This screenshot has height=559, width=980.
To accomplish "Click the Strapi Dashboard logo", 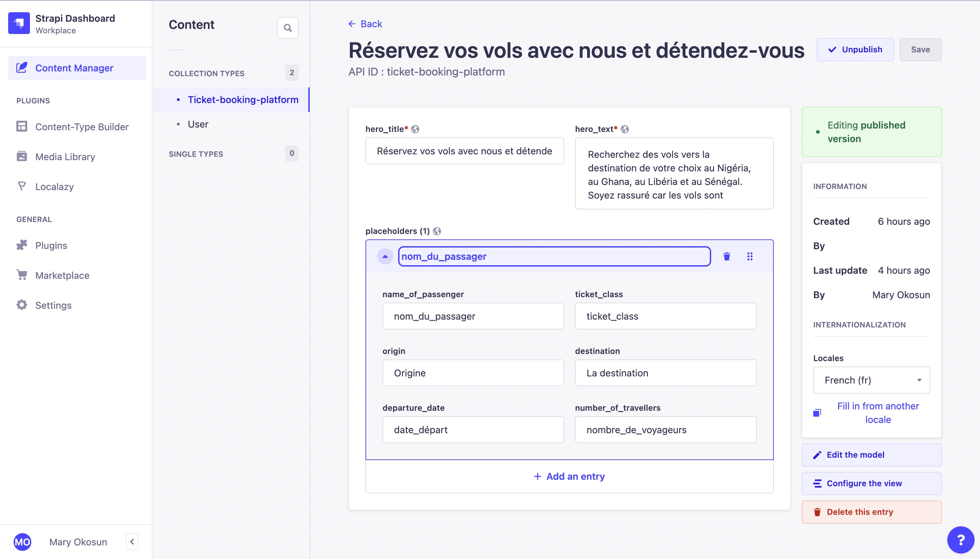I will 19,23.
